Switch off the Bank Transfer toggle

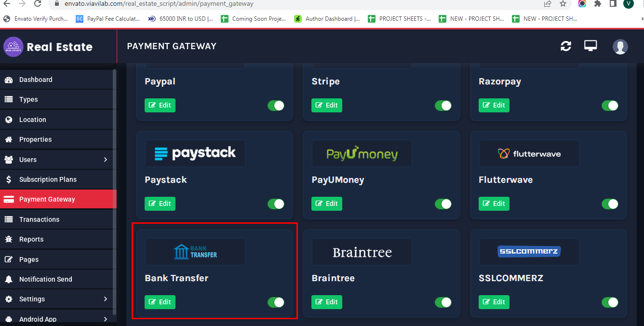pos(276,302)
